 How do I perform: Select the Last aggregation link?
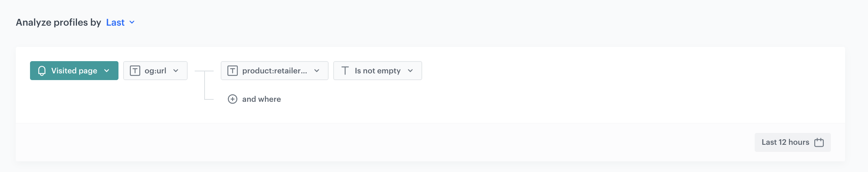point(115,22)
